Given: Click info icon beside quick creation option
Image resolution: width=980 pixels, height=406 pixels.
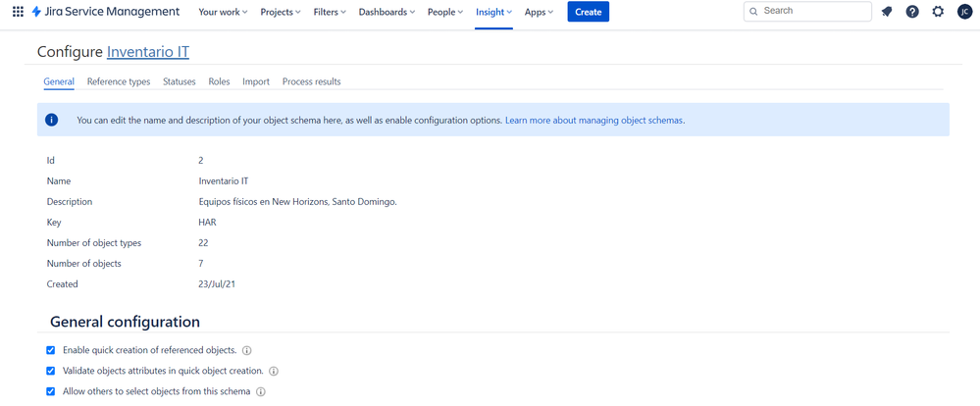Looking at the screenshot, I should (x=247, y=350).
